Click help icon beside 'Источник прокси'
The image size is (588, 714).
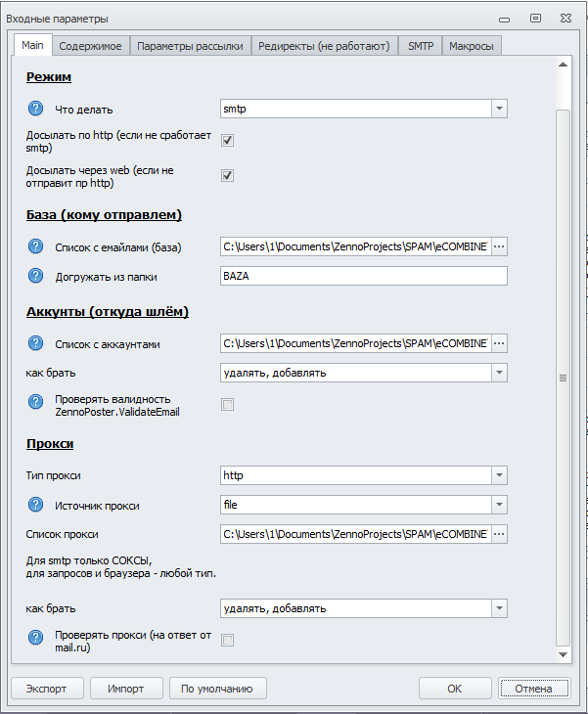tap(36, 505)
